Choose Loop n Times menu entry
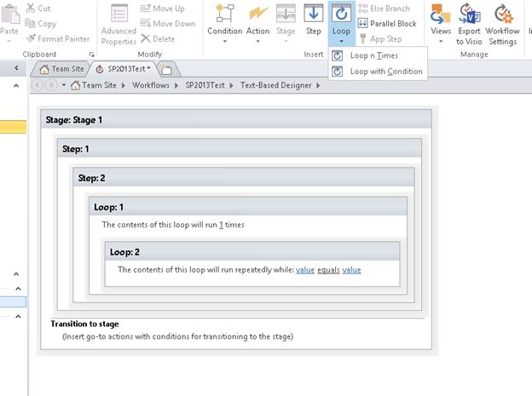This screenshot has width=532, height=396. (x=378, y=55)
